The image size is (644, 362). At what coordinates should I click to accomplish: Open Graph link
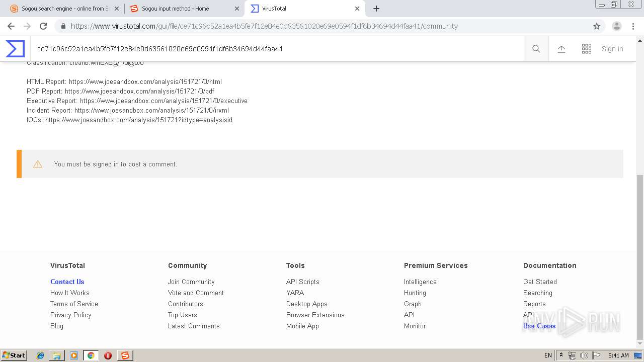pyautogui.click(x=413, y=304)
